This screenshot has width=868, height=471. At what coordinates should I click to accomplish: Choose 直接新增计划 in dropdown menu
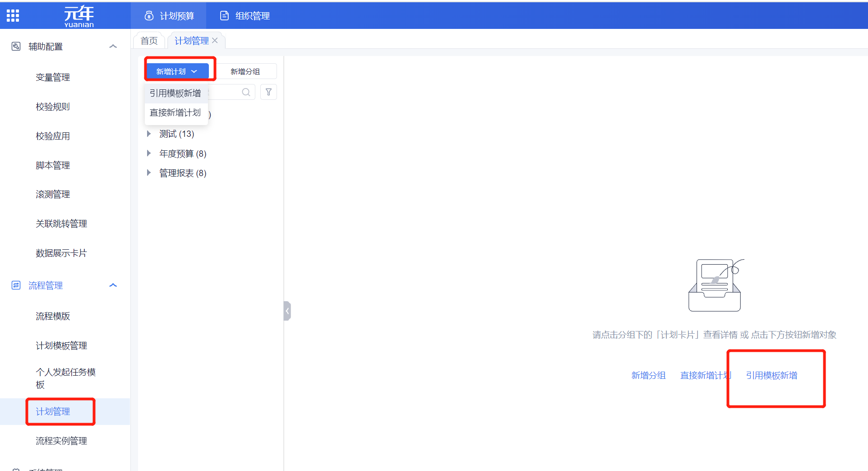click(175, 113)
